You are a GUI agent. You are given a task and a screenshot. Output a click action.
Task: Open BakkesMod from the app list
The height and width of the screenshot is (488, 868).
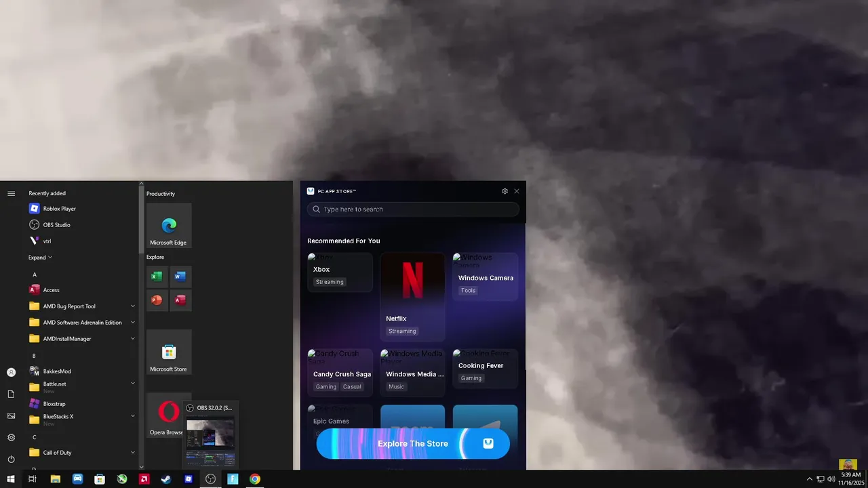coord(81,371)
